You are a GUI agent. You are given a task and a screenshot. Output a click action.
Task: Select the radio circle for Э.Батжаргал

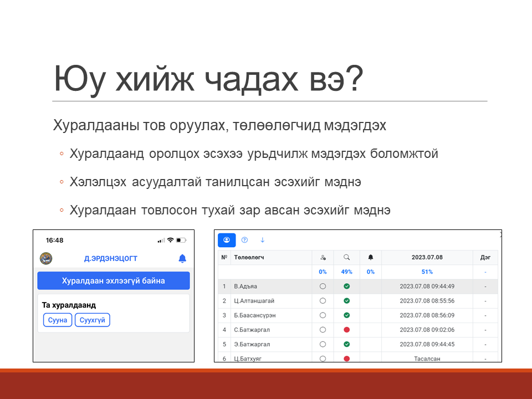pos(323,344)
